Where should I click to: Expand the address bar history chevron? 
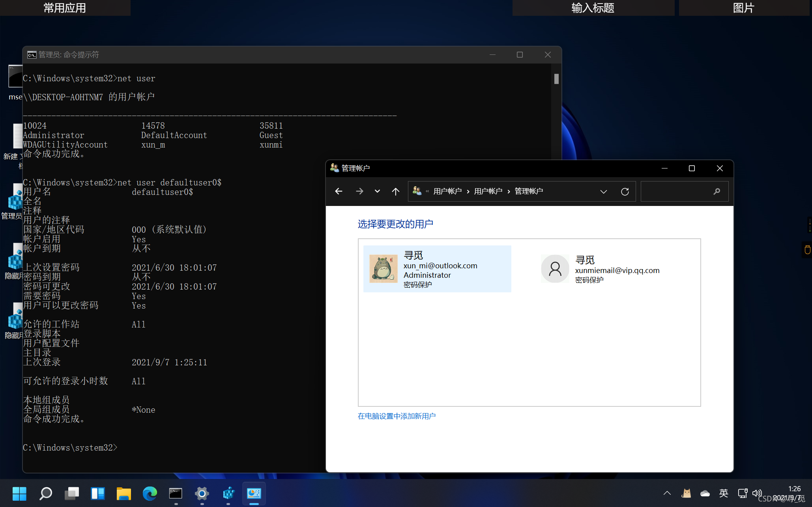603,191
